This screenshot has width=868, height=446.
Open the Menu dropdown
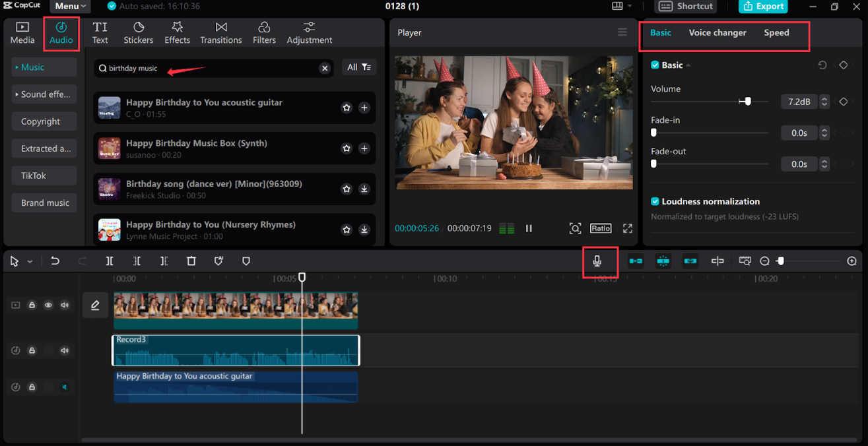click(x=71, y=6)
